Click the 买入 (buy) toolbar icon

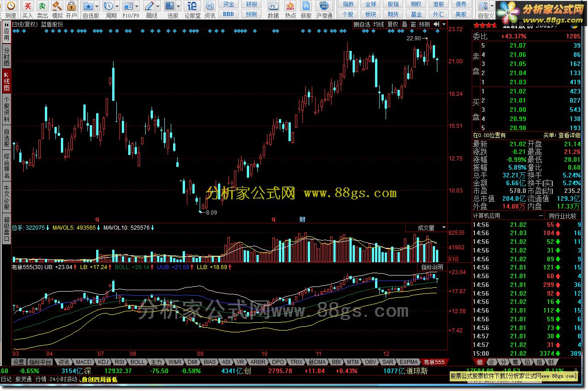pyautogui.click(x=28, y=6)
